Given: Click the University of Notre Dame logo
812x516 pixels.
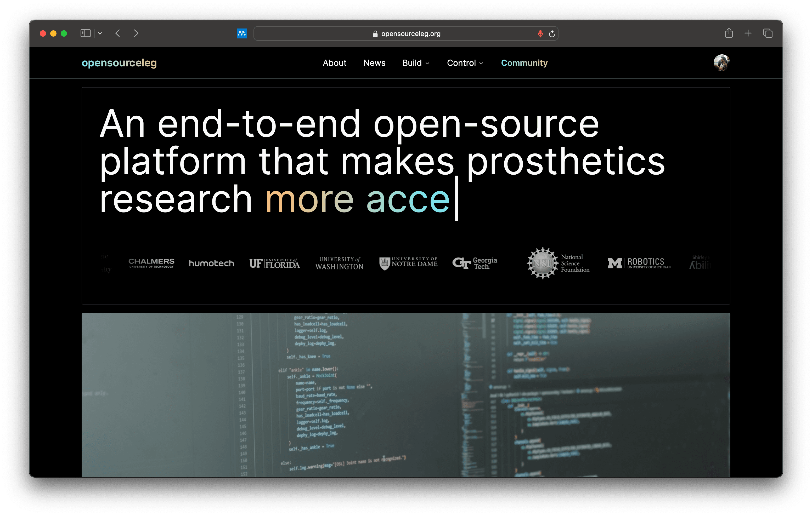Looking at the screenshot, I should point(408,263).
